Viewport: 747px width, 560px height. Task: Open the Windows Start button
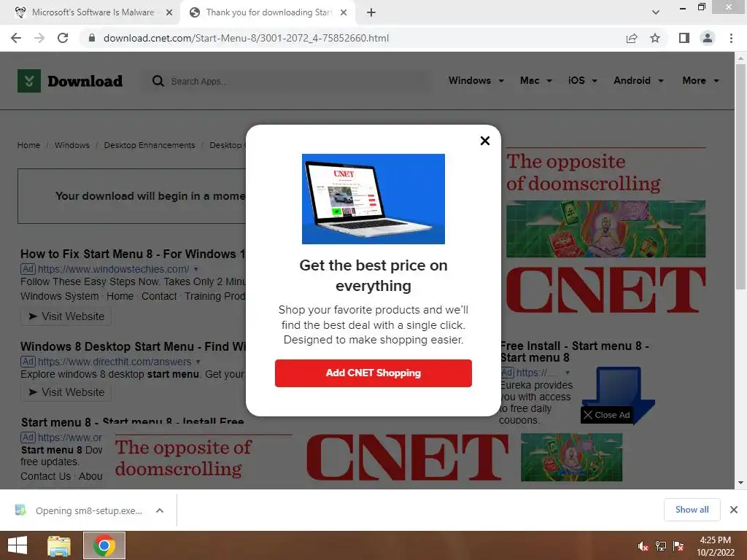point(18,545)
